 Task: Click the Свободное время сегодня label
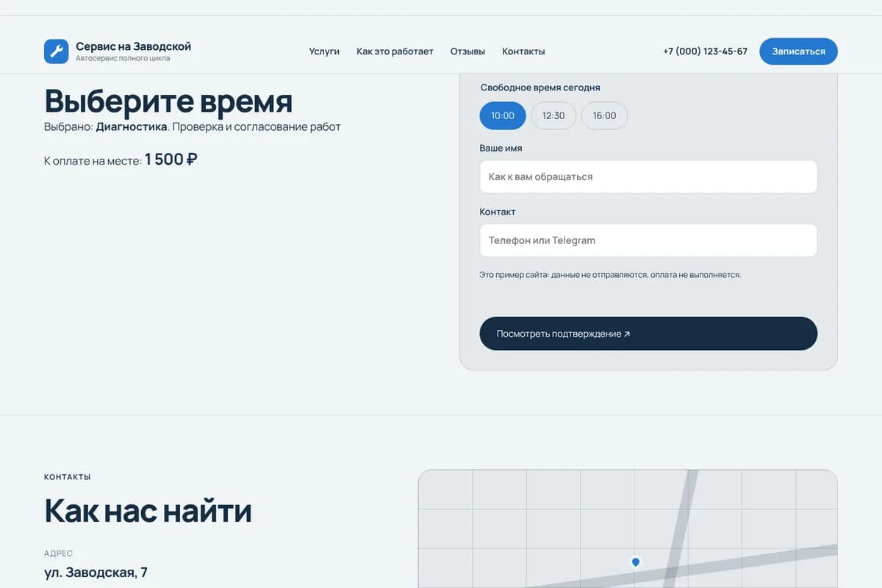click(x=540, y=87)
